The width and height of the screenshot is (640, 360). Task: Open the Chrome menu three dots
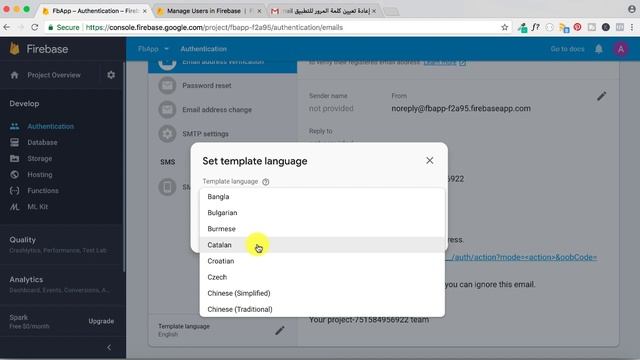632,27
